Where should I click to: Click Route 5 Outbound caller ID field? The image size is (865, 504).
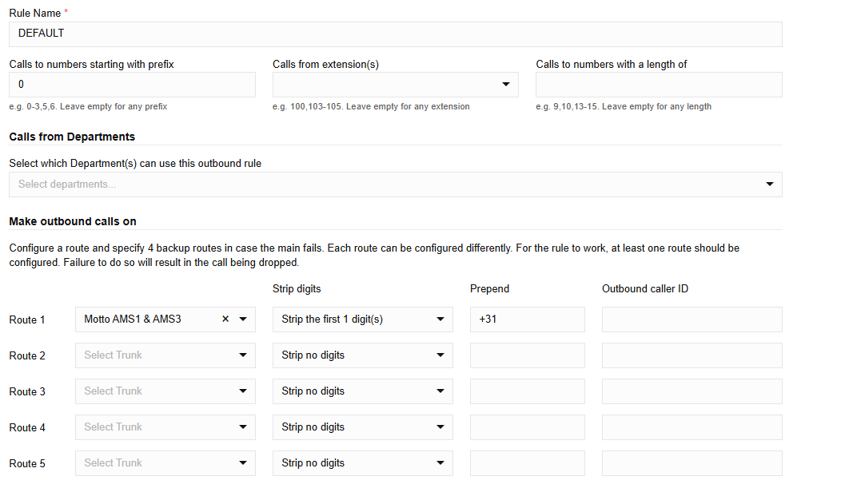[692, 463]
